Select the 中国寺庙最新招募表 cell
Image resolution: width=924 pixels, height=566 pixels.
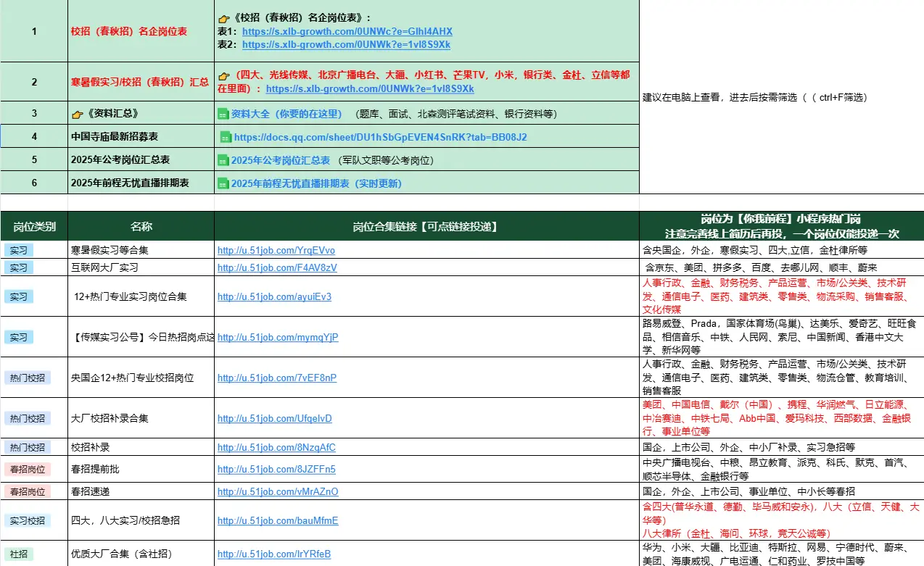point(115,137)
